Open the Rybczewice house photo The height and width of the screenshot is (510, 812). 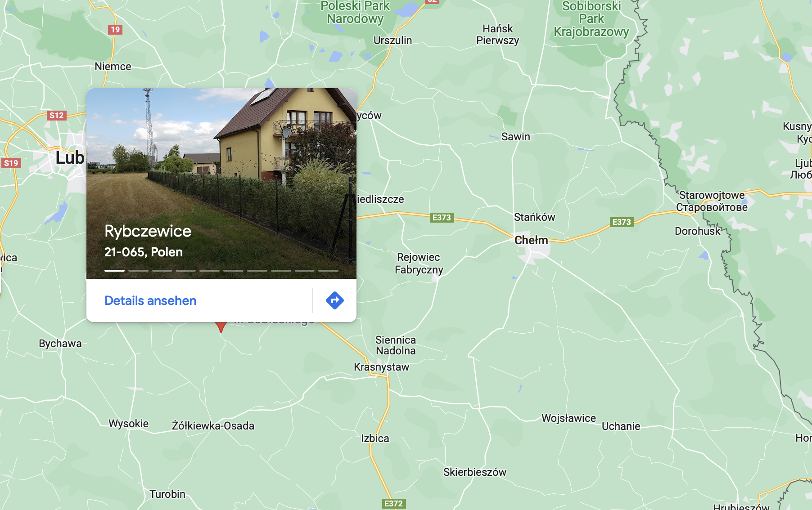[x=221, y=183]
